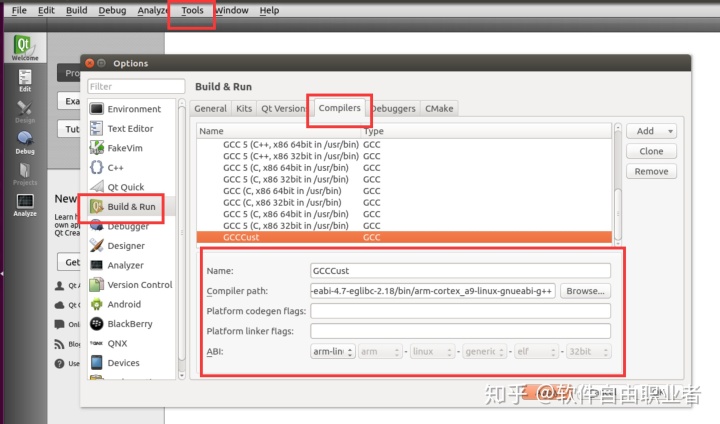Click the compilers list vertical scrollbar
This screenshot has width=720, height=424.
pyautogui.click(x=618, y=184)
